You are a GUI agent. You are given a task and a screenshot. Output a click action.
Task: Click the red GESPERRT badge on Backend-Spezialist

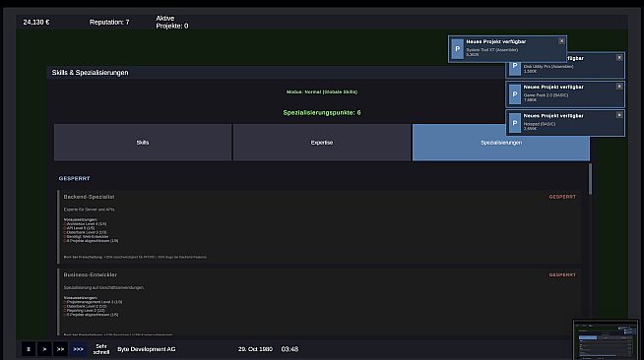tap(562, 197)
